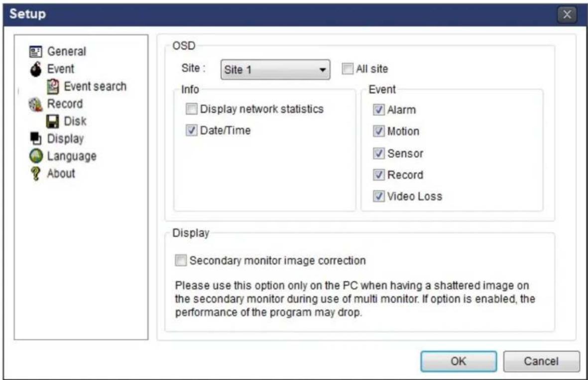Toggle the Motion event checkbox
588x380 pixels.
tap(379, 131)
